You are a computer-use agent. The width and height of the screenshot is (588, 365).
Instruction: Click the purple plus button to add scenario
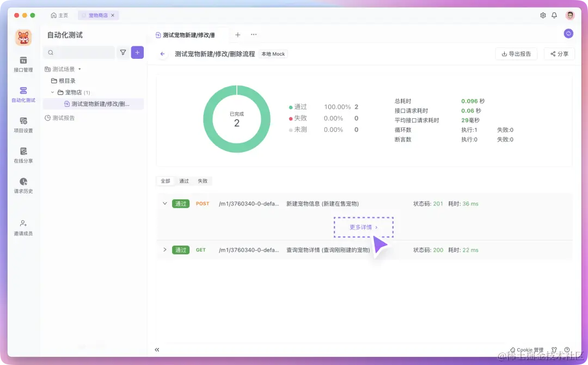tap(137, 52)
